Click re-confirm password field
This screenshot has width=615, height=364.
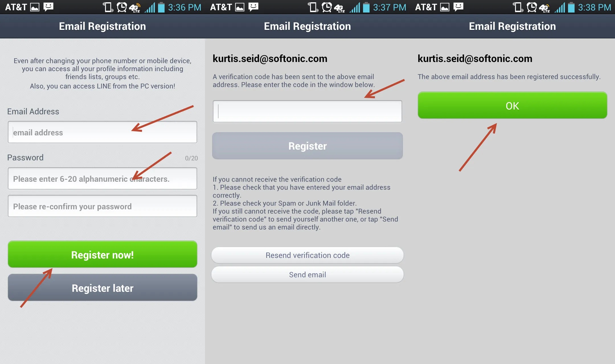102,205
